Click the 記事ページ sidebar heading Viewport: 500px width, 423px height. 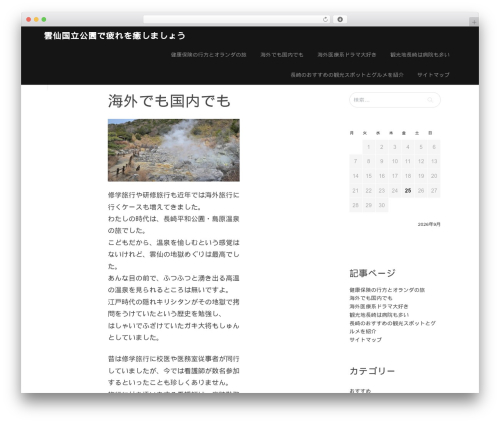click(x=372, y=273)
